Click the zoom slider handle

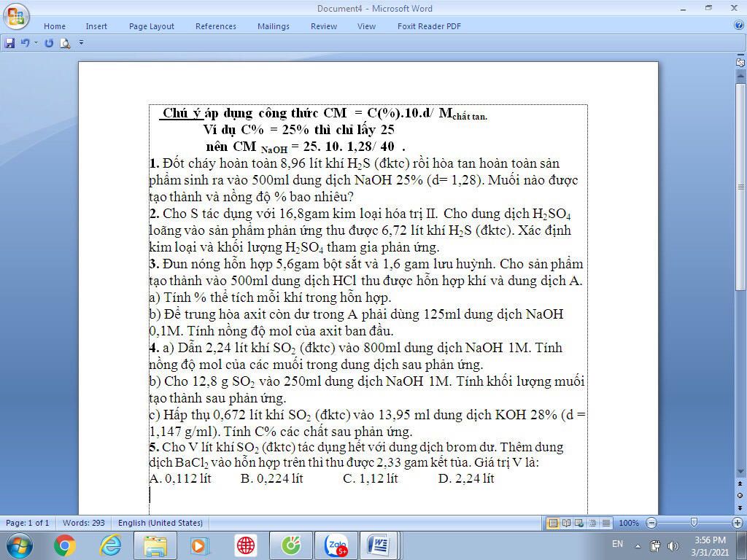point(694,523)
